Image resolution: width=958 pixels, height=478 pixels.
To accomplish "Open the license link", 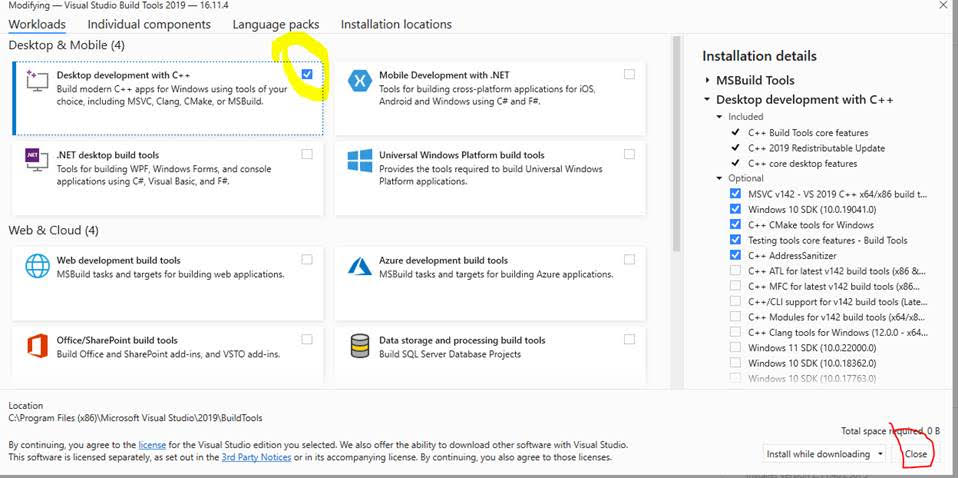I will (152, 445).
